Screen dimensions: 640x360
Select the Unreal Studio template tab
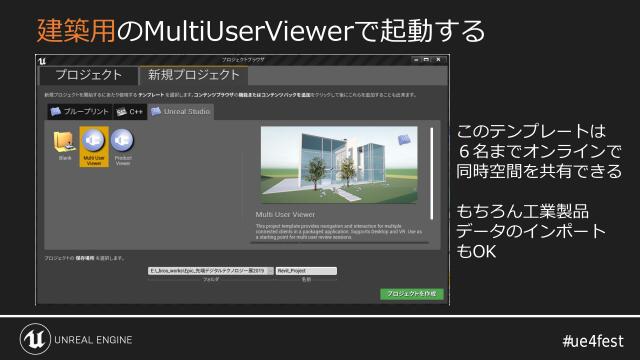tap(180, 111)
